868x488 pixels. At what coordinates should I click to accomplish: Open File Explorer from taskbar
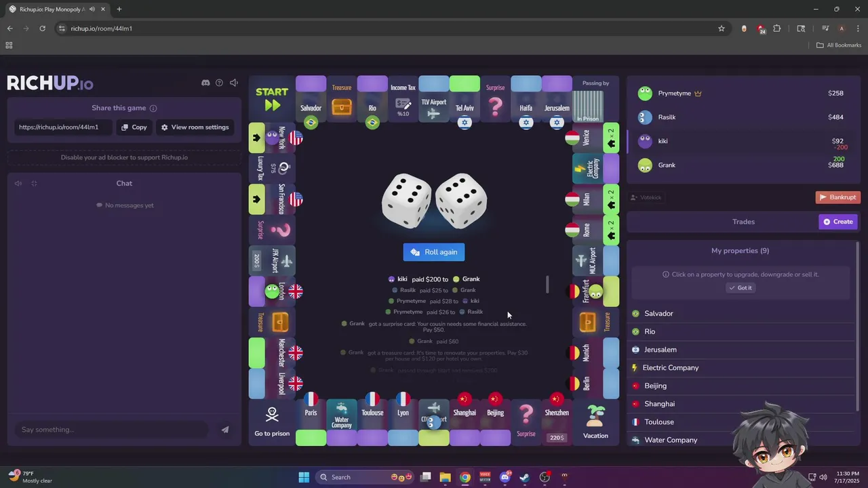[445, 477]
